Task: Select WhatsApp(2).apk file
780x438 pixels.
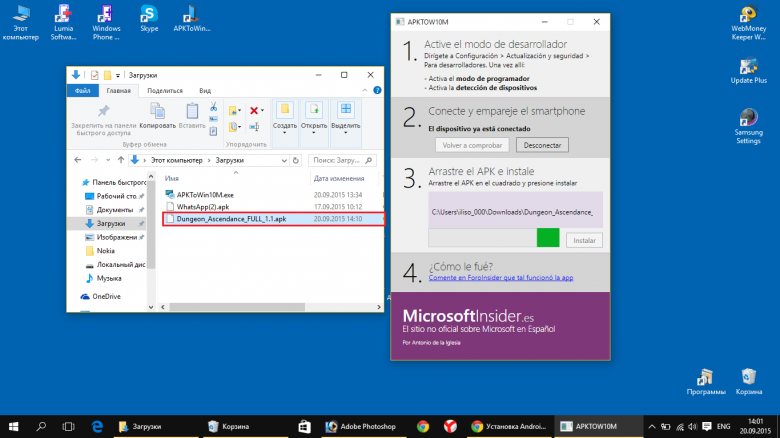Action: [202, 207]
